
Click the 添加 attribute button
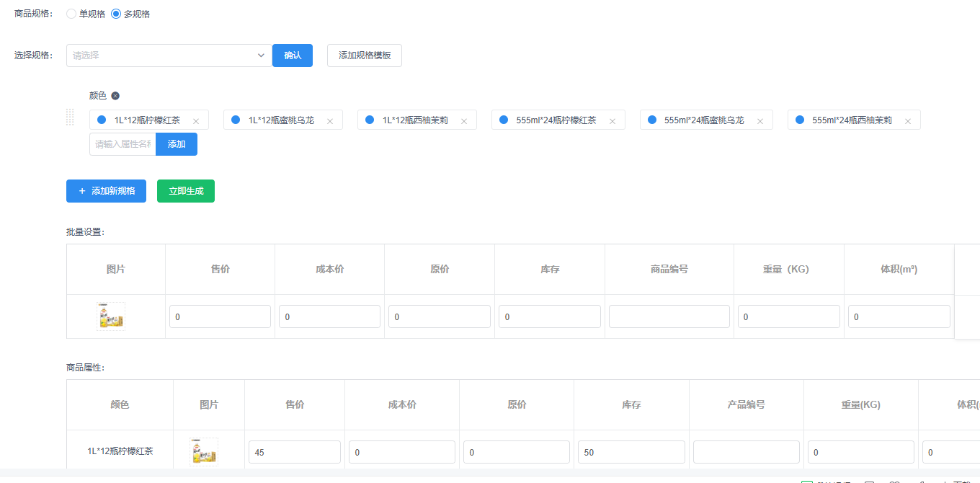pyautogui.click(x=177, y=144)
